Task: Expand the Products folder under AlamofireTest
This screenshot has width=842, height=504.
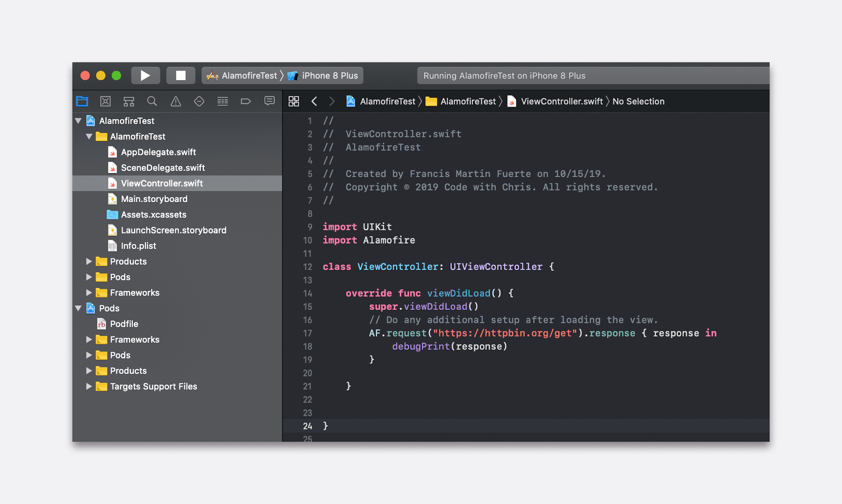Action: click(x=89, y=262)
